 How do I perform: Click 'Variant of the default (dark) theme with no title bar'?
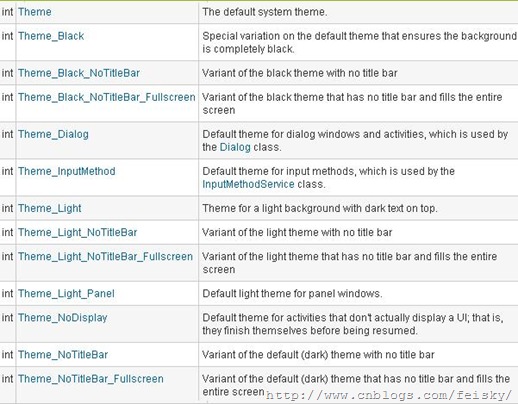point(318,355)
